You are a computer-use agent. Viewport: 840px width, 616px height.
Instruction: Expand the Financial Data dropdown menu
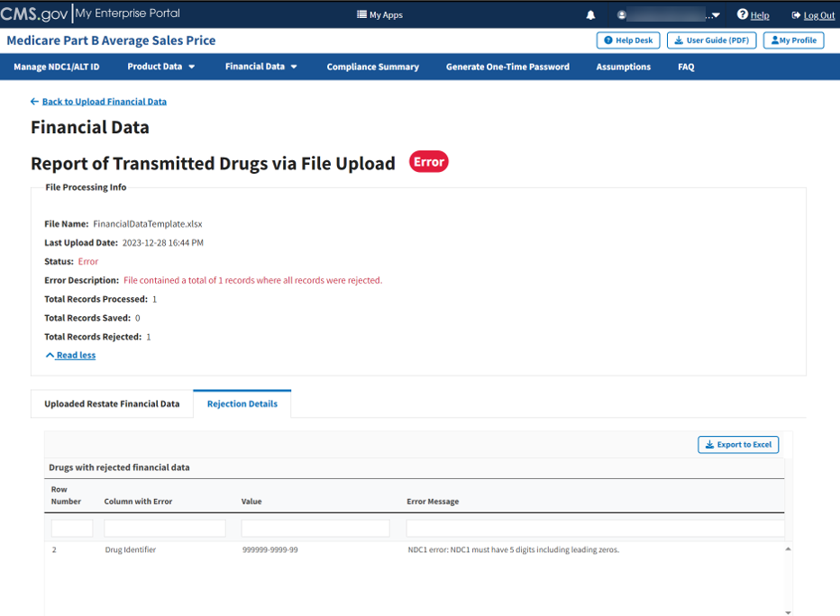coord(260,67)
